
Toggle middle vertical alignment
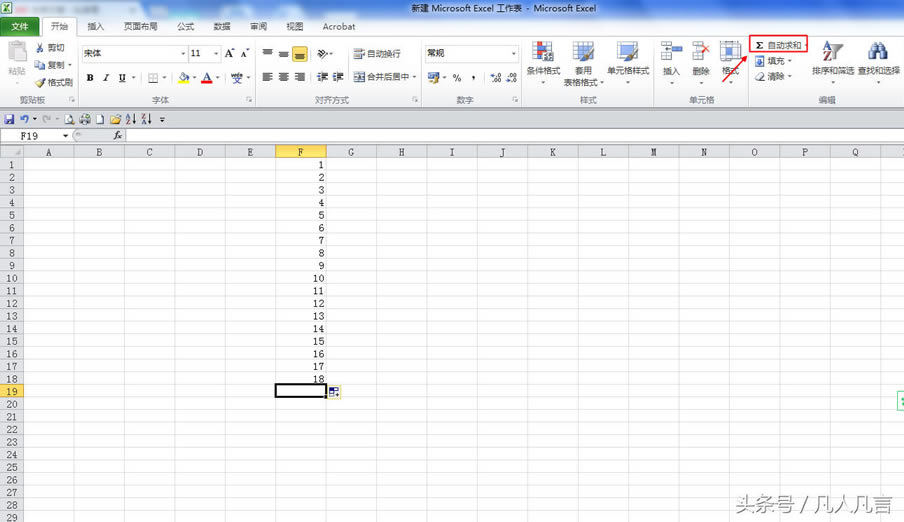pyautogui.click(x=284, y=53)
